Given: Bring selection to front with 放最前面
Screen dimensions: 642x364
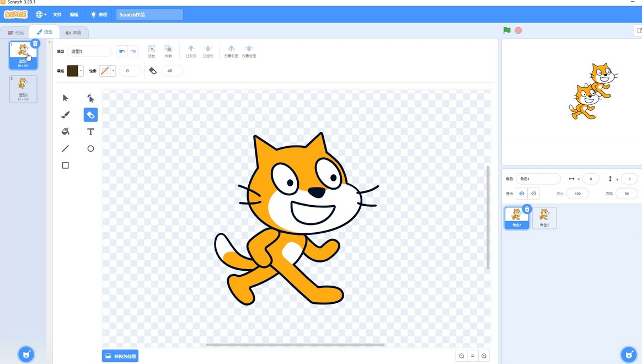Looking at the screenshot, I should coord(231,51).
